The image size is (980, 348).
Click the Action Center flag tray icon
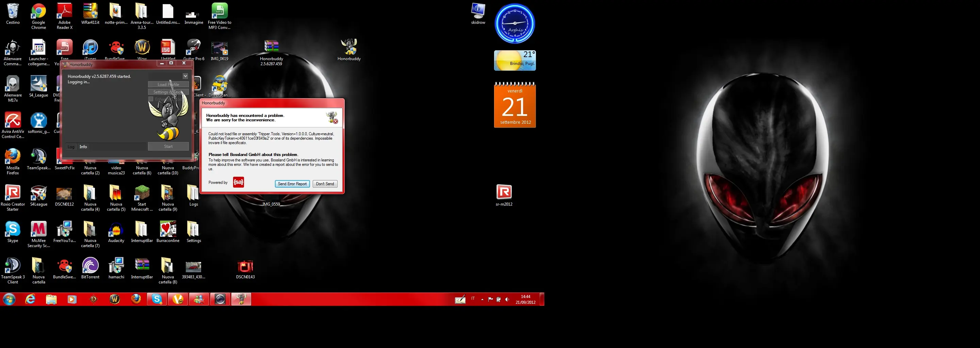click(490, 299)
